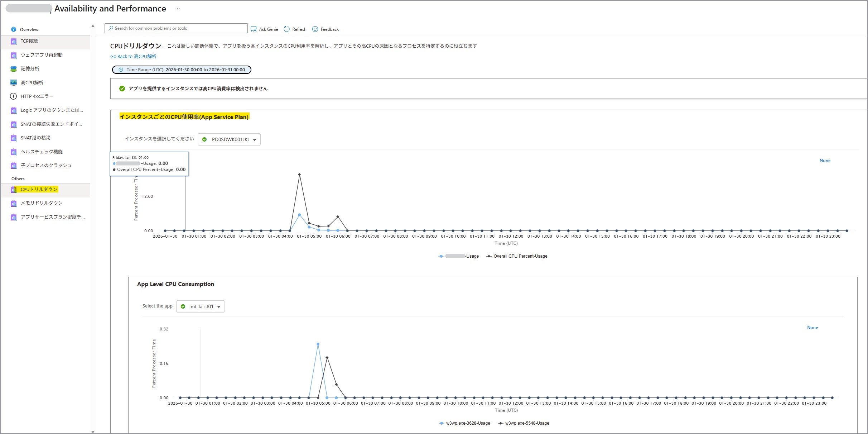
Task: Click the Refresh circular arrow icon
Action: point(286,29)
